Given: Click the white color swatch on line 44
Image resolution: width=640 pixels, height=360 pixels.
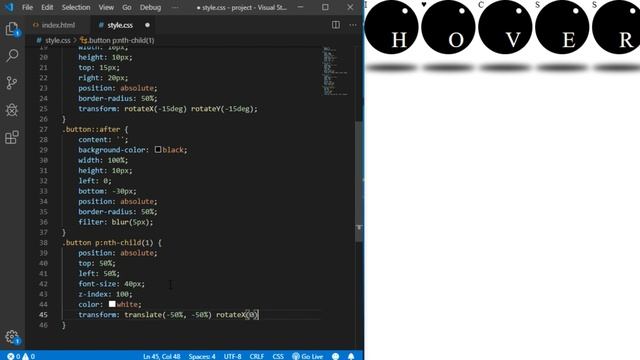Looking at the screenshot, I should tap(112, 304).
